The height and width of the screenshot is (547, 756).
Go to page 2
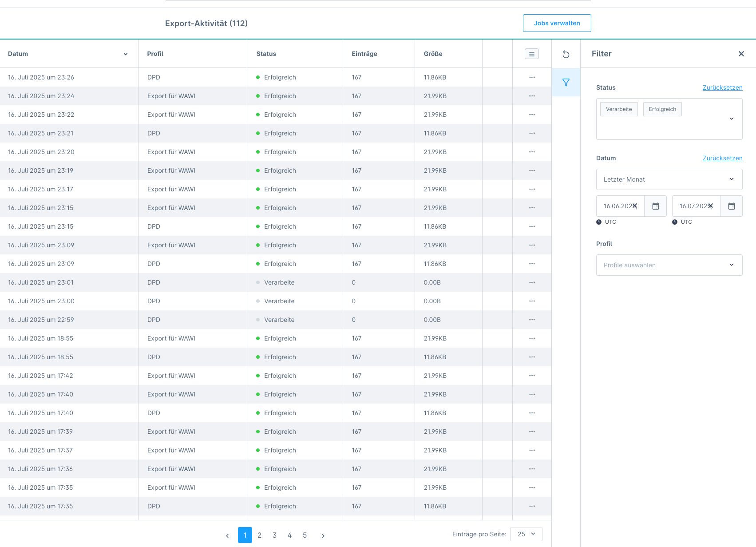click(x=260, y=535)
